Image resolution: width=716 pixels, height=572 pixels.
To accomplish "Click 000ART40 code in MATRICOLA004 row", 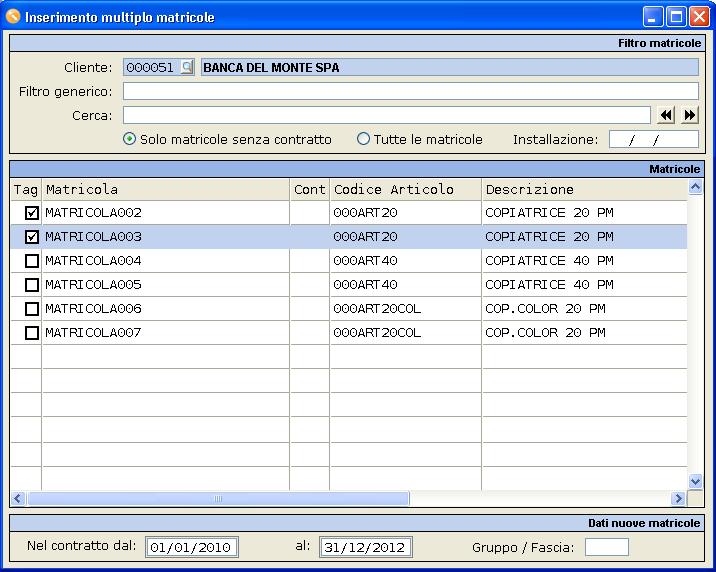I will (x=365, y=261).
